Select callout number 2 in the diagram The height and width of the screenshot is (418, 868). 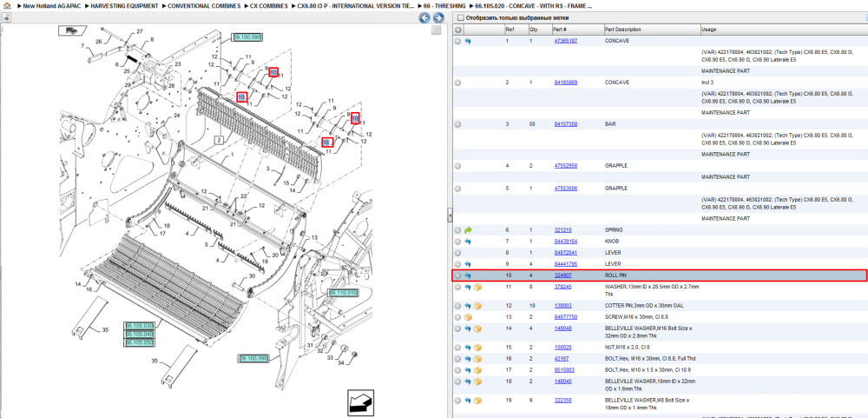pyautogui.click(x=220, y=140)
